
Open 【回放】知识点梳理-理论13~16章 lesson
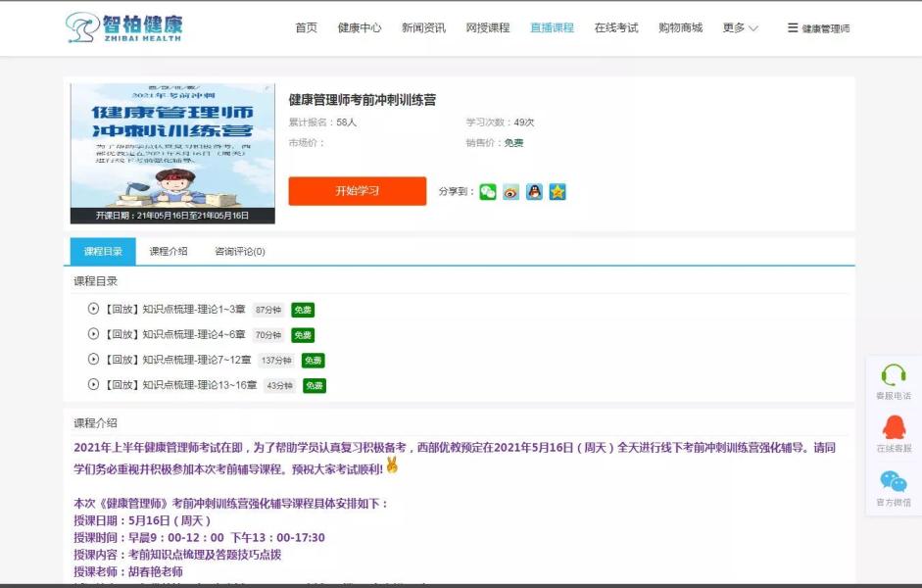[x=180, y=385]
